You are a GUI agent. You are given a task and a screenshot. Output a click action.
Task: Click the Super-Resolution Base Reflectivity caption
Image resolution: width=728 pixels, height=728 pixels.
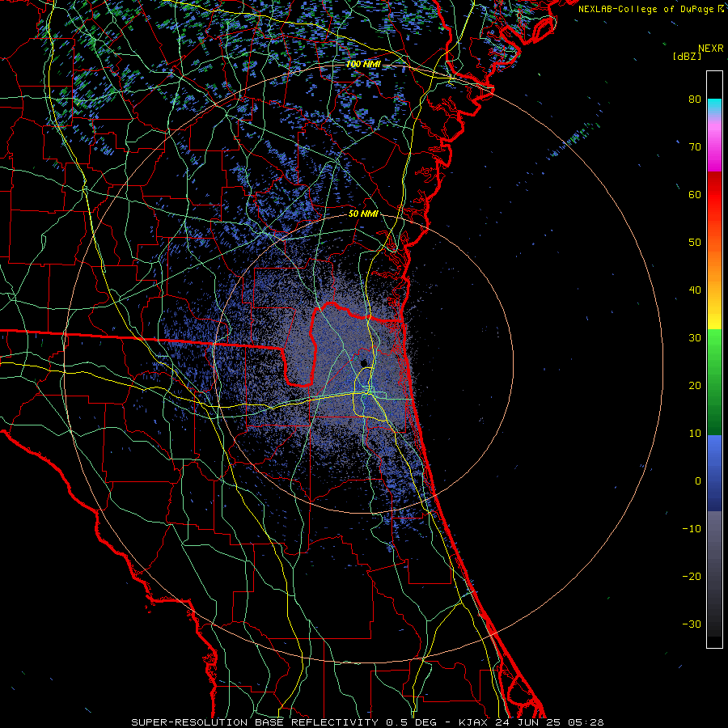pos(367,722)
